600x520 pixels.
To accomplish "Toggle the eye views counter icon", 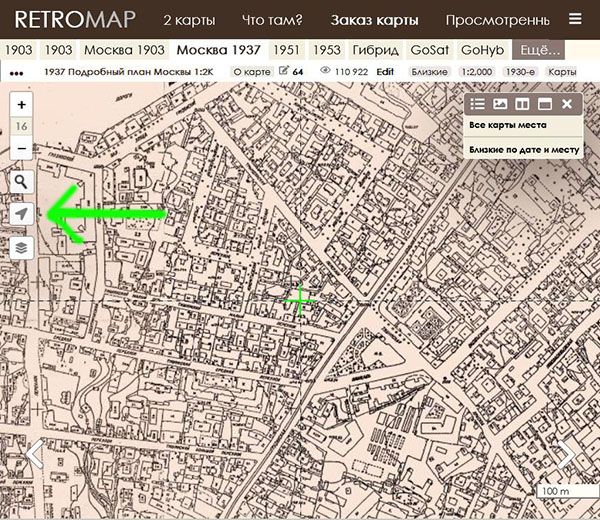I will coord(325,72).
